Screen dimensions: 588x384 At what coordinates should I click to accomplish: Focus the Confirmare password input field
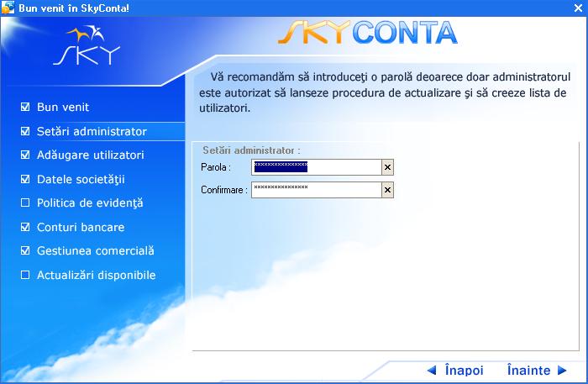pos(317,190)
